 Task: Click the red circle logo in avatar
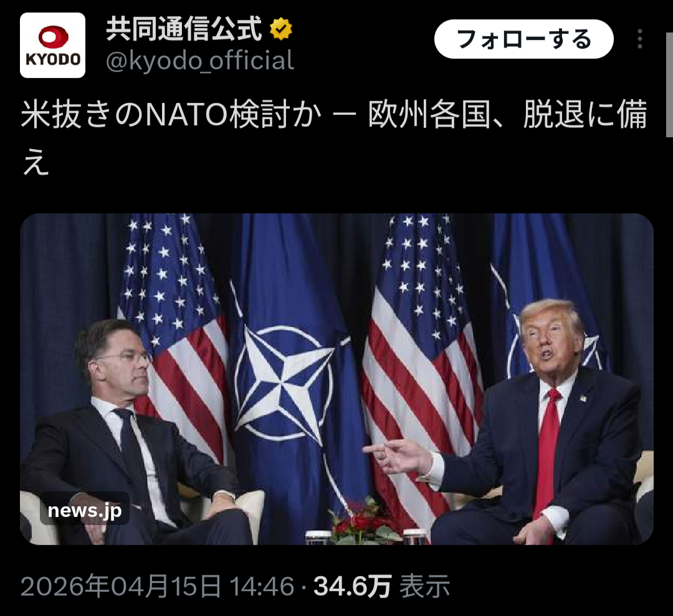point(53,37)
